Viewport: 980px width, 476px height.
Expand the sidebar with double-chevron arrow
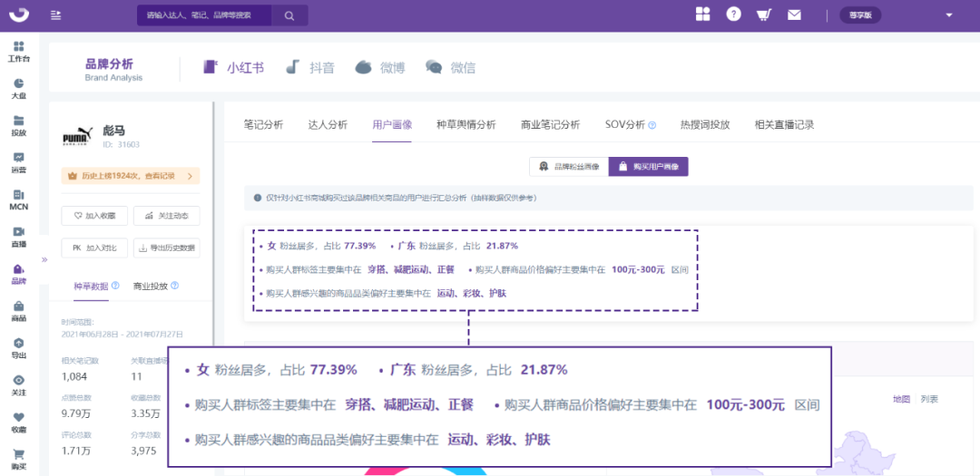(44, 259)
